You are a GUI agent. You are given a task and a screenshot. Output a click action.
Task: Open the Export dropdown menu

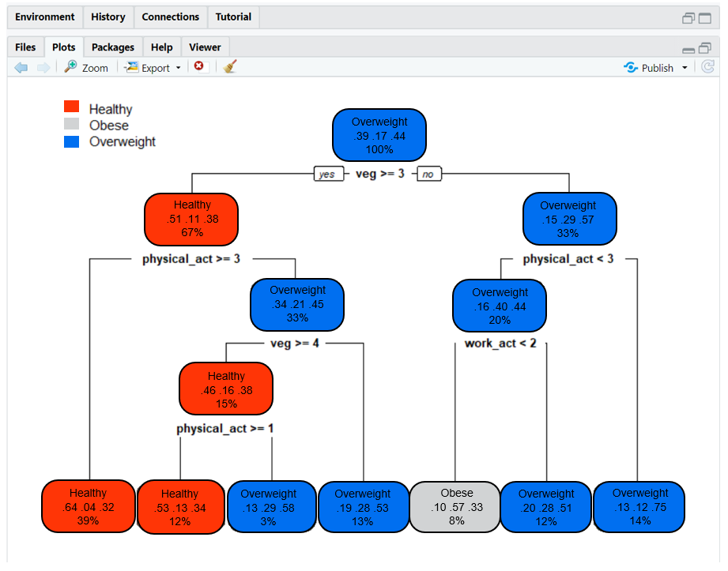coord(177,67)
